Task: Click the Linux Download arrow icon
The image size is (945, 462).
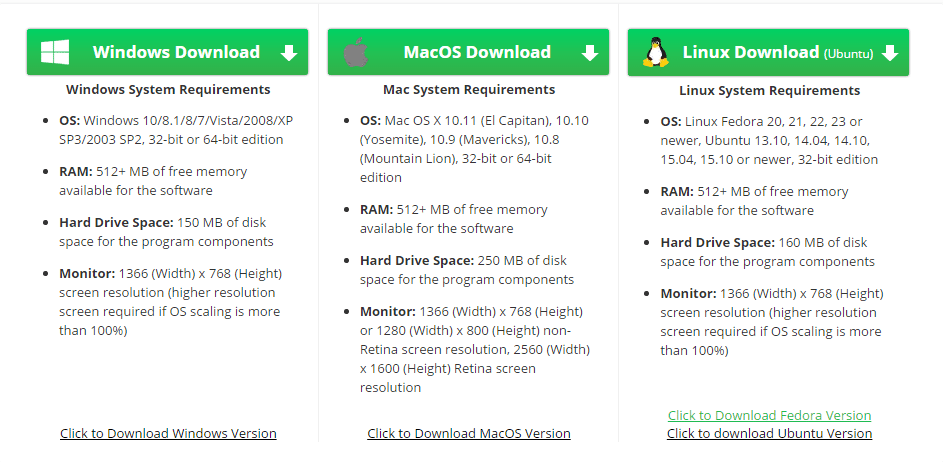Action: [890, 53]
